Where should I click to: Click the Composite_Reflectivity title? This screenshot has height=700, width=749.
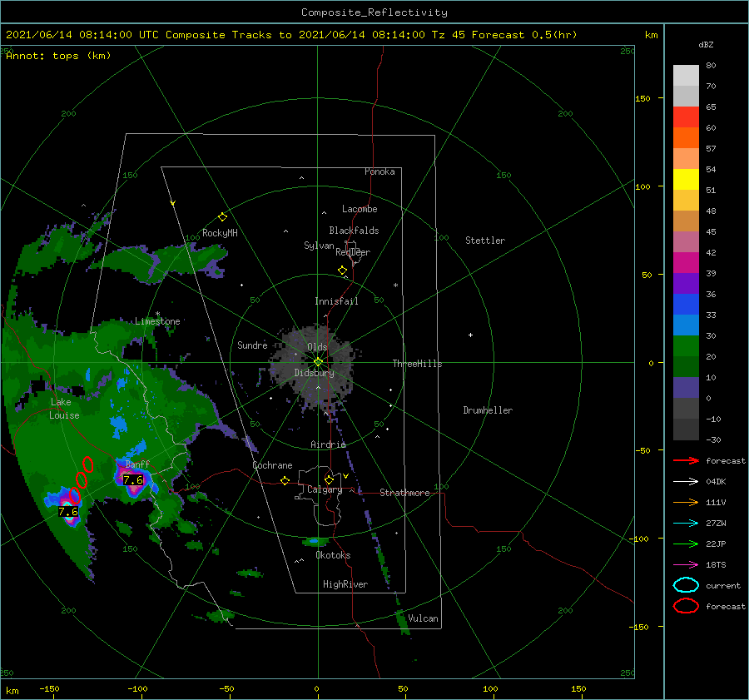pyautogui.click(x=374, y=12)
